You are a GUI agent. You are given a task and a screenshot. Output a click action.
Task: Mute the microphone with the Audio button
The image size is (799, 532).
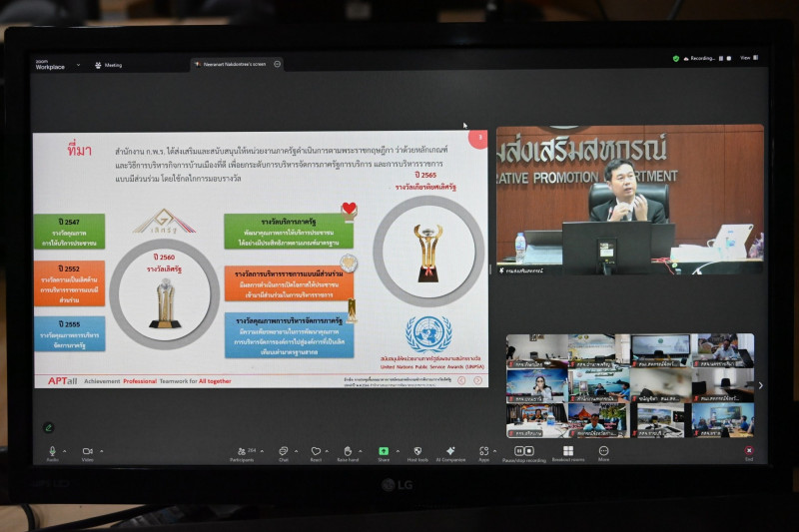52,451
